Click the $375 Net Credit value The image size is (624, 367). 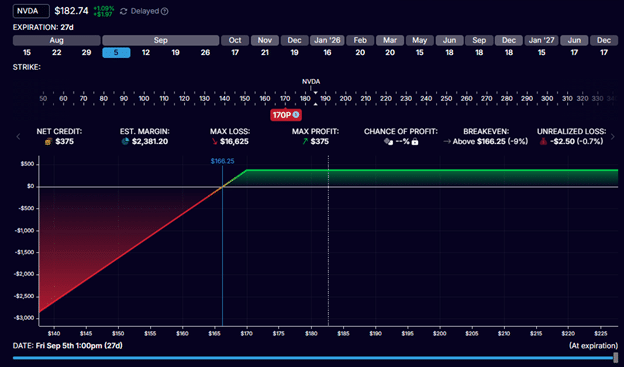pyautogui.click(x=64, y=141)
